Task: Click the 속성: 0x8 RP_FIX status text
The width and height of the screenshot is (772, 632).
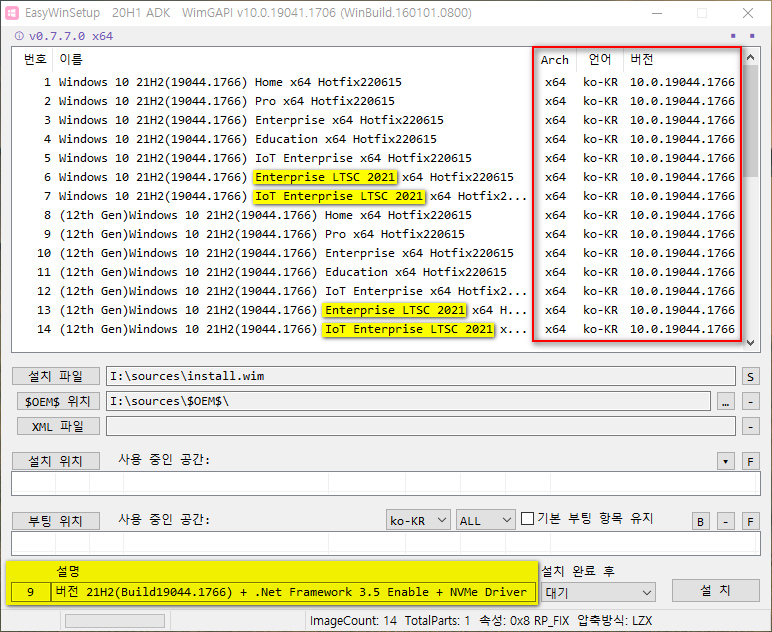Action: point(524,621)
